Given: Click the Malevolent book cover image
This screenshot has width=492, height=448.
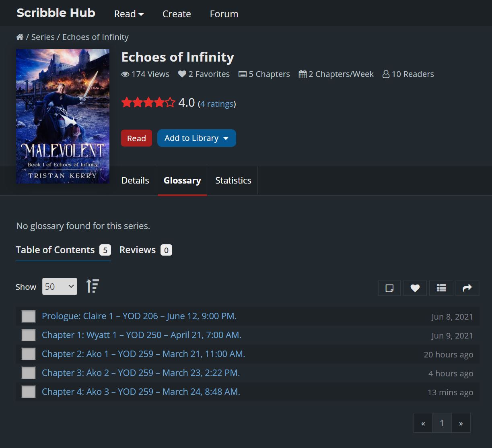Looking at the screenshot, I should pyautogui.click(x=63, y=116).
